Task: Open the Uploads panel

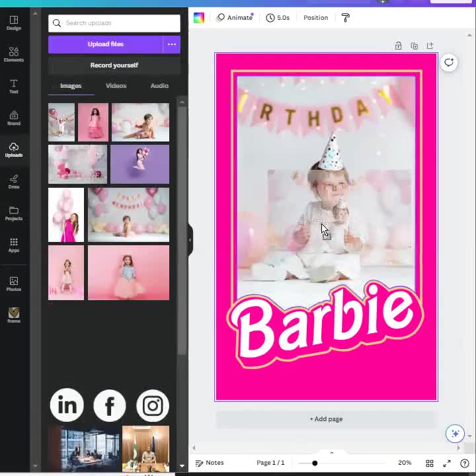Action: [x=14, y=150]
